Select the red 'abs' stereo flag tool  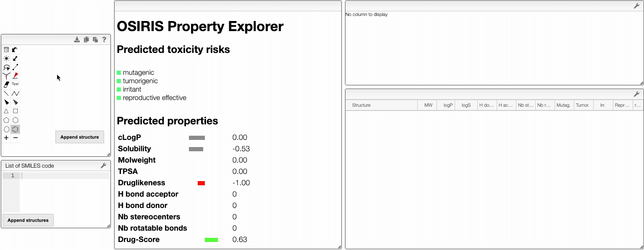pos(15,76)
